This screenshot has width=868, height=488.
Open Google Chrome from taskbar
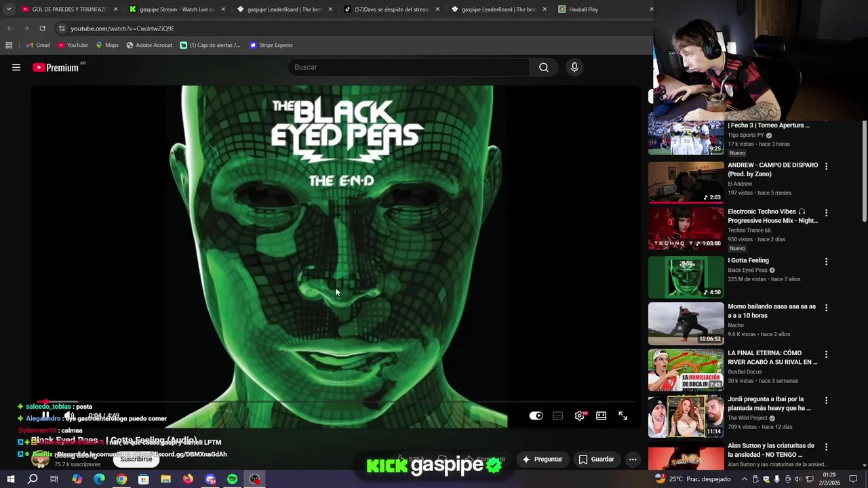pos(121,479)
